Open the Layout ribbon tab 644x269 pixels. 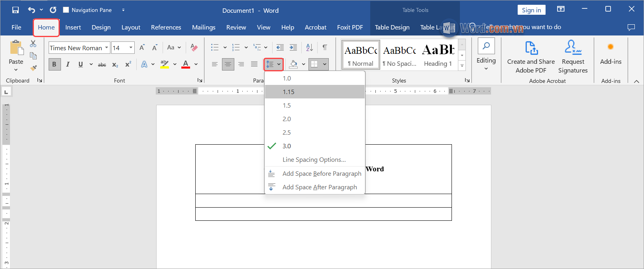[131, 27]
